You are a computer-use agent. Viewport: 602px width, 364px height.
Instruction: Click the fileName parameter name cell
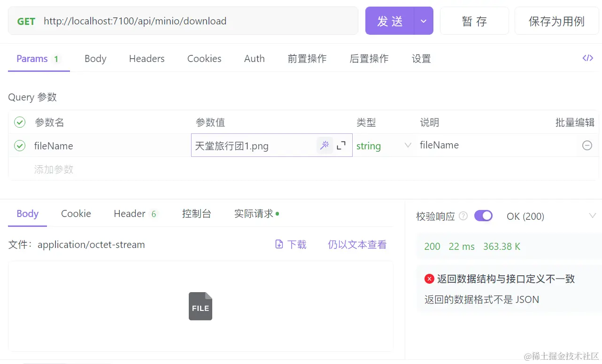click(54, 146)
